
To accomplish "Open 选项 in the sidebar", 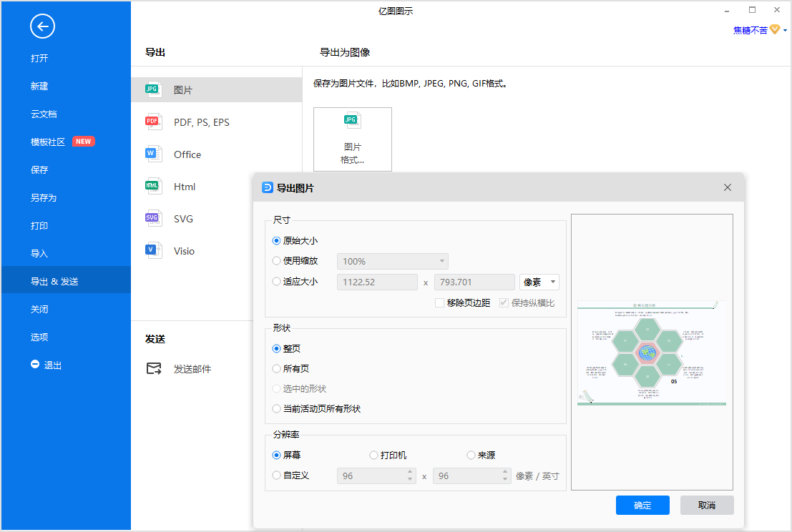I will [39, 338].
